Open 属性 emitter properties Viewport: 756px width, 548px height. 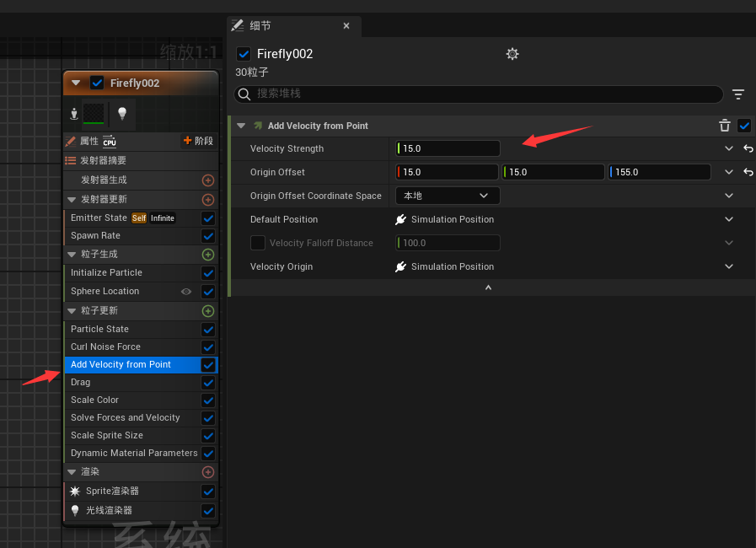[x=89, y=142]
